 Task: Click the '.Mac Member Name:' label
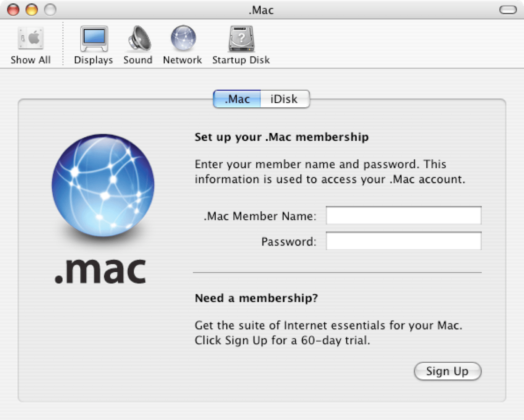click(x=260, y=216)
